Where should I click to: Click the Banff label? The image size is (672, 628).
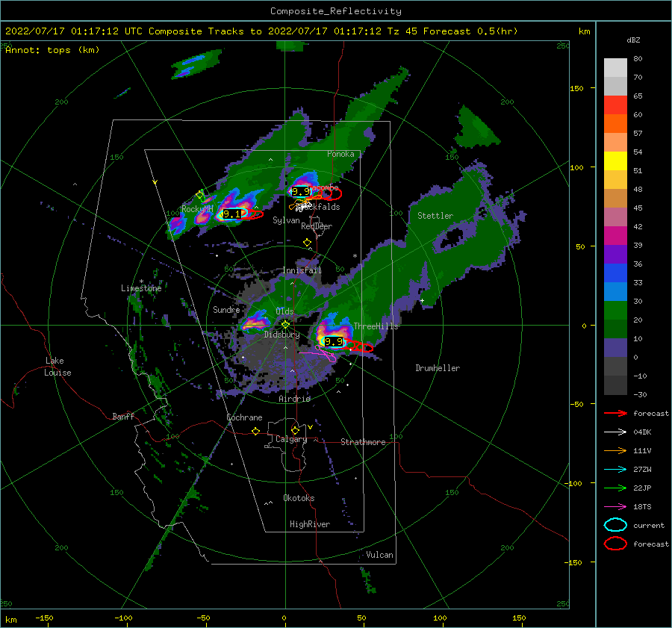[x=123, y=416]
